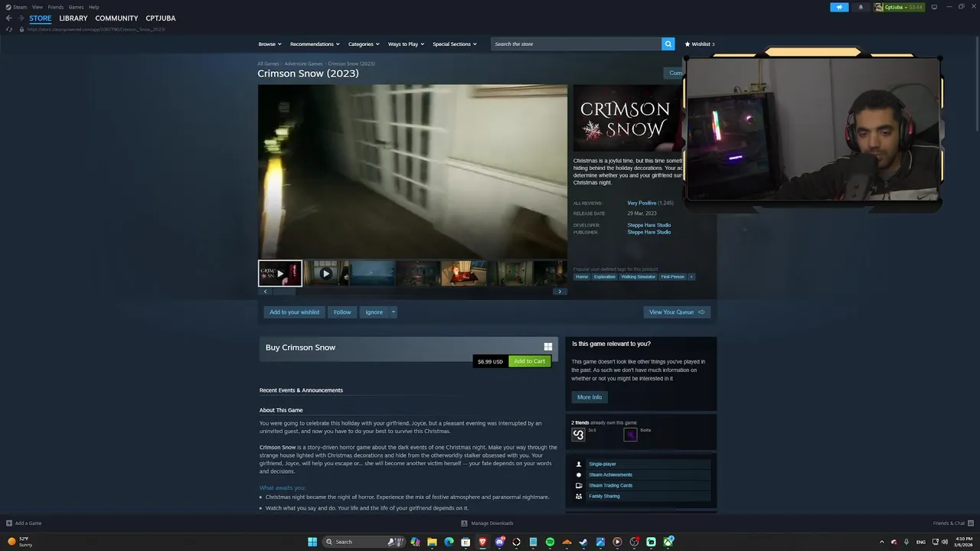This screenshot has height=551, width=980.
Task: Click the Follow button
Action: pos(342,312)
